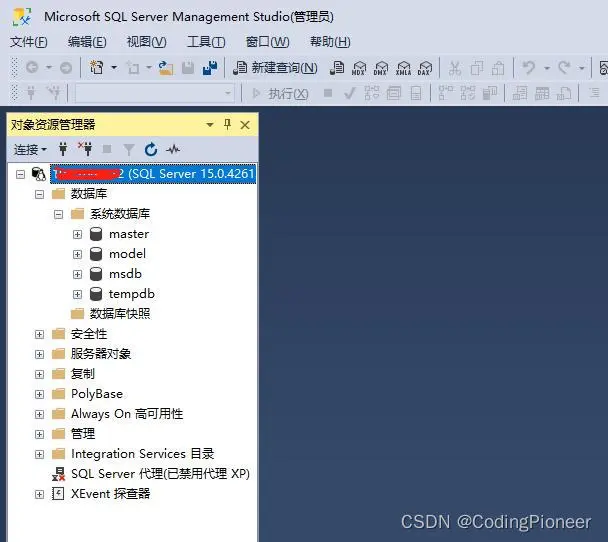
Task: Expand the tempdb database node
Action: 78,294
